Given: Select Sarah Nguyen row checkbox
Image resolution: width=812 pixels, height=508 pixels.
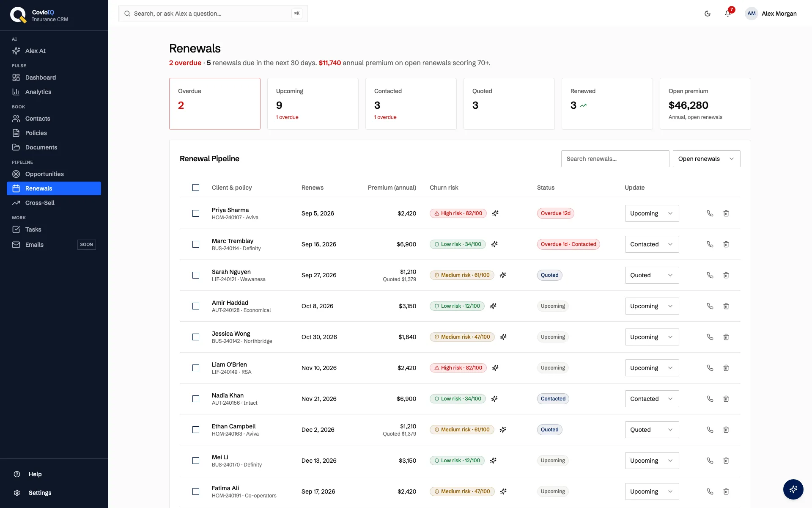Looking at the screenshot, I should point(196,275).
